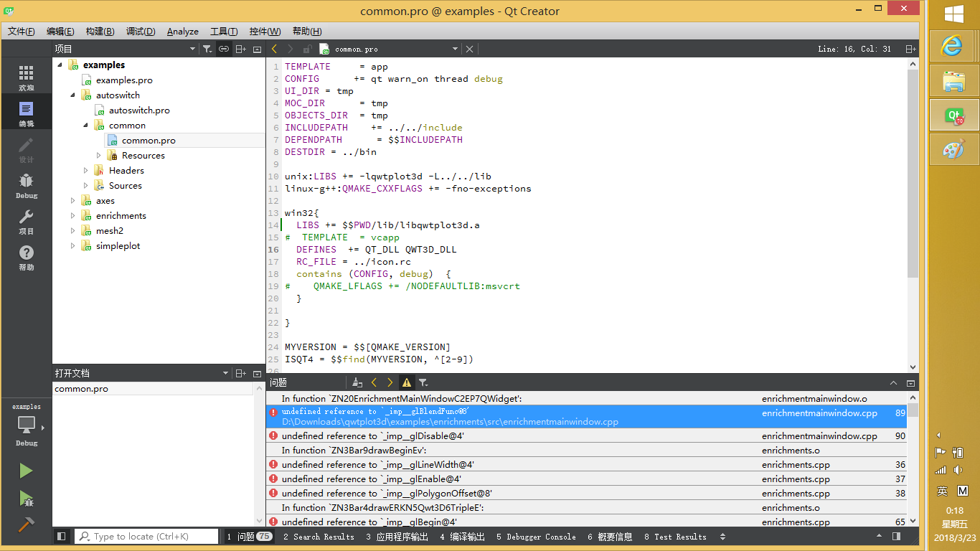The image size is (980, 551).
Task: Close the Open Documents panel
Action: tap(258, 373)
